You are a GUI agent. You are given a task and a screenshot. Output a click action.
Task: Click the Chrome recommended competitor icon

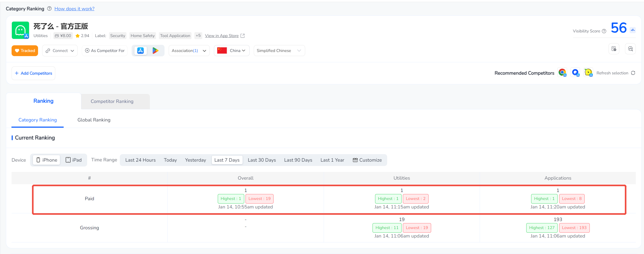point(562,73)
